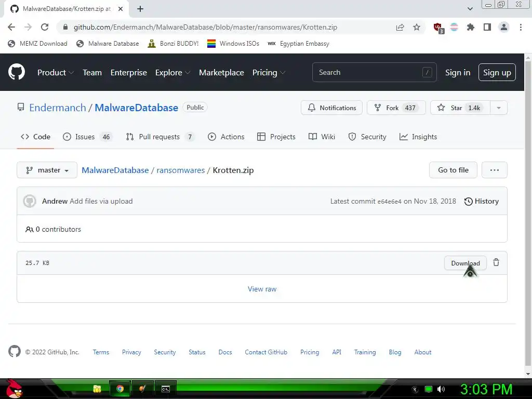The width and height of the screenshot is (532, 399).
Task: Switch to the Security tab
Action: point(367,137)
